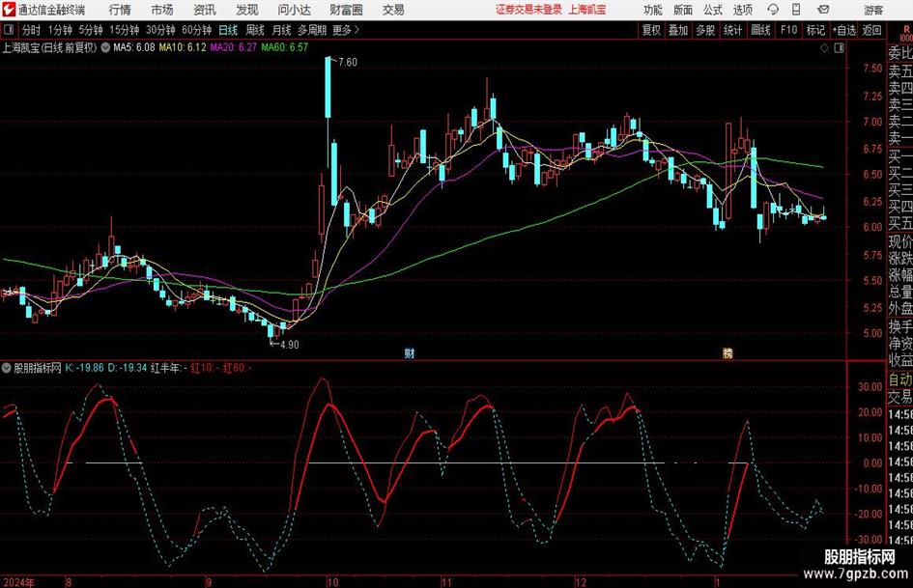Expand the 股朋指标网 sub-indicator dropdown arrow
The image size is (913, 588).
(7, 368)
